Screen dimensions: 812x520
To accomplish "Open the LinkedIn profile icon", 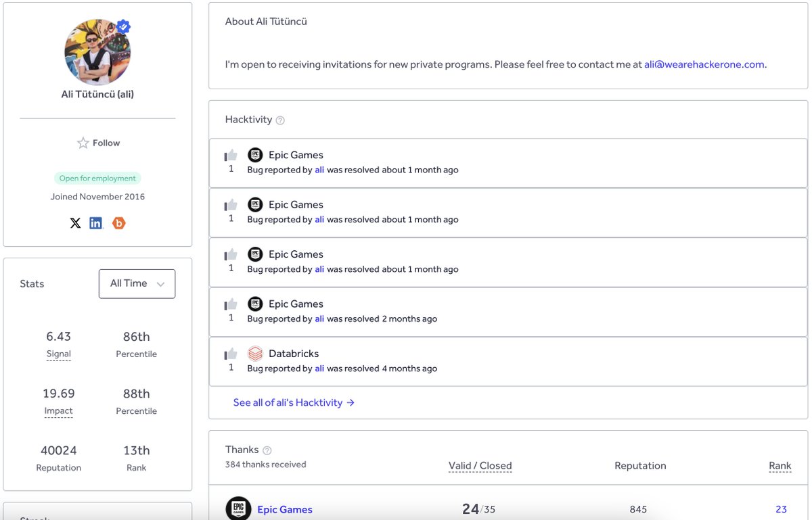I will coord(96,223).
